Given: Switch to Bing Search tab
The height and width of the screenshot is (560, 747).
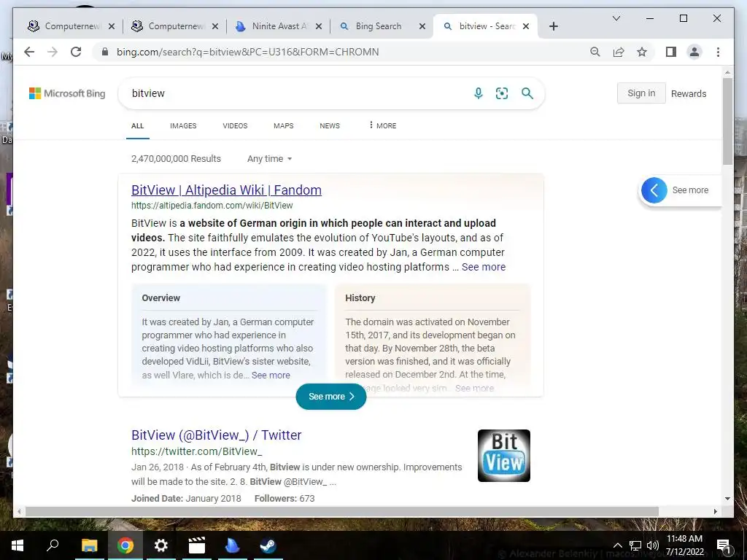Looking at the screenshot, I should (382, 26).
